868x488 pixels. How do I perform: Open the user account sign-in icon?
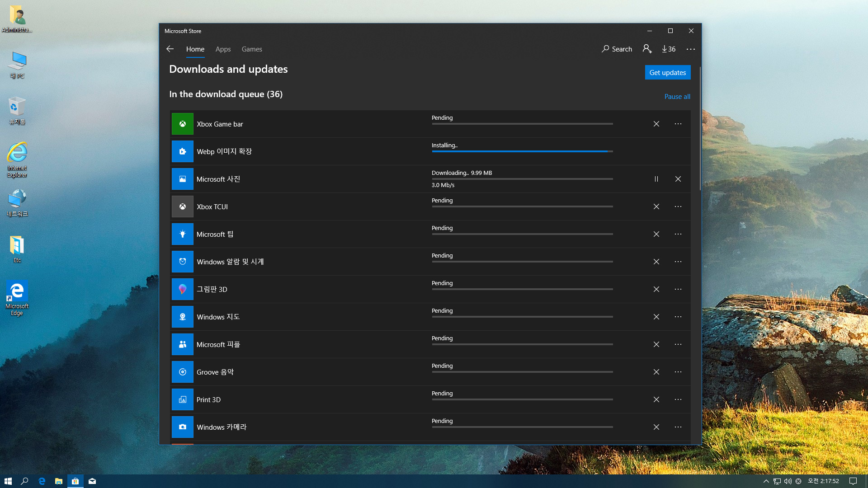coord(647,49)
